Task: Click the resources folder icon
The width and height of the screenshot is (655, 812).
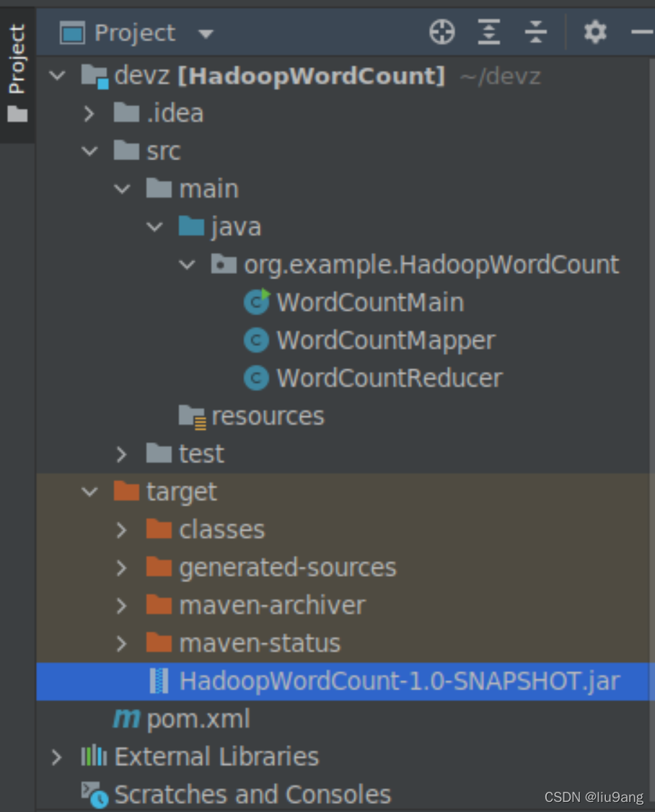Action: pos(193,417)
